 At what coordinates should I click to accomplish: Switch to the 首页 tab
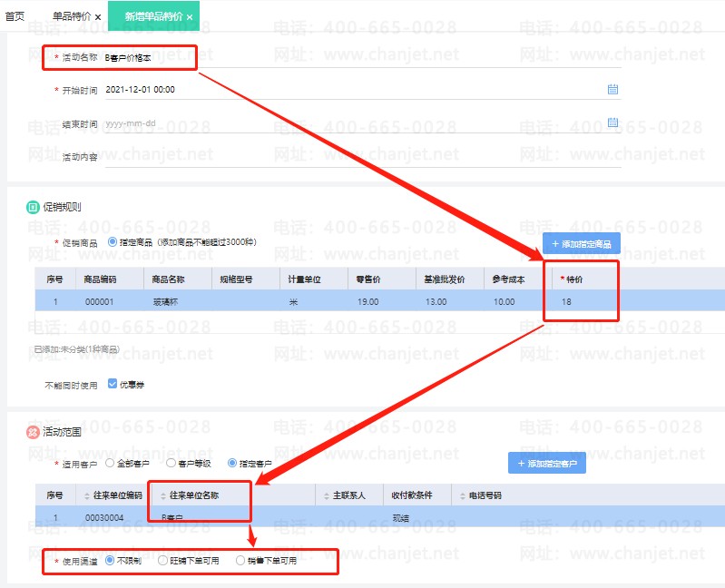point(15,16)
